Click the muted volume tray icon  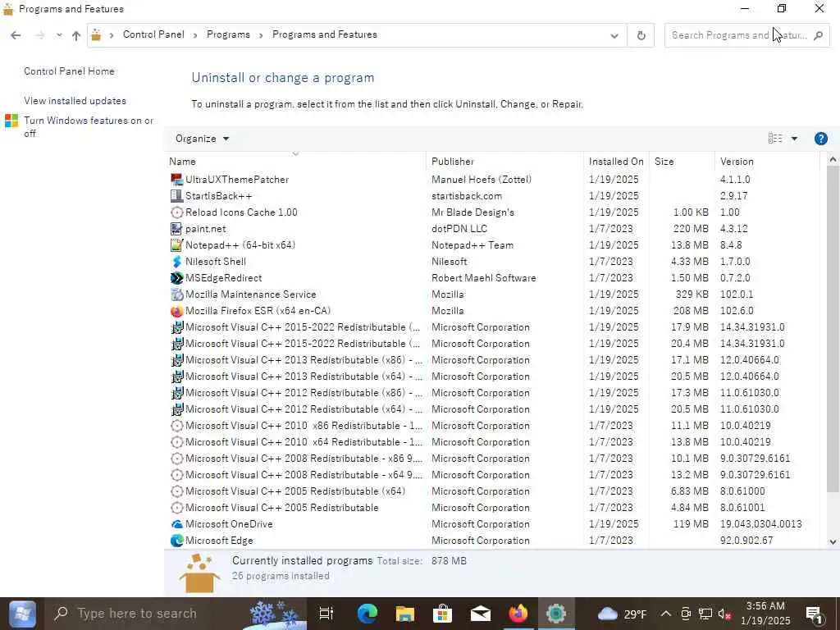[724, 614]
